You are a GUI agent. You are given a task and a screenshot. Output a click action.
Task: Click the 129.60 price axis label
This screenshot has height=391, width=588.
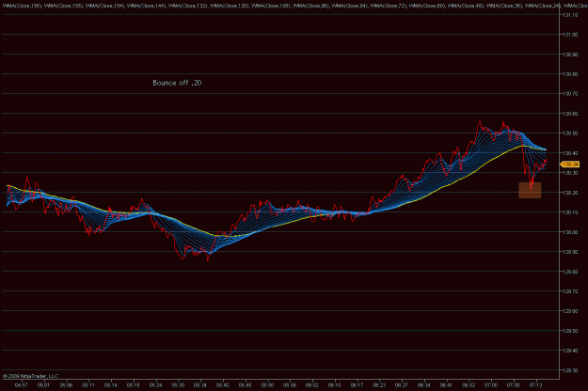(570, 311)
